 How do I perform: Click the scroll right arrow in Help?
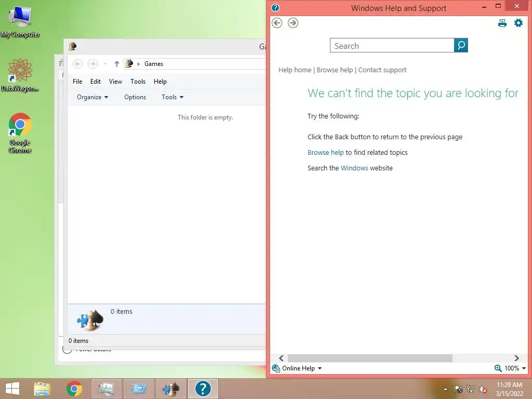pyautogui.click(x=516, y=358)
